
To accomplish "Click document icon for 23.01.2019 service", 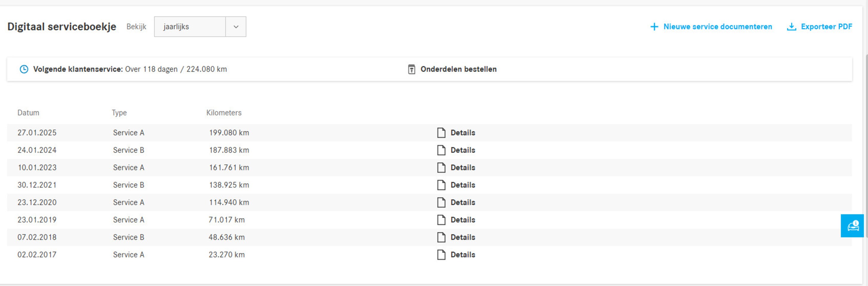I will [x=441, y=220].
